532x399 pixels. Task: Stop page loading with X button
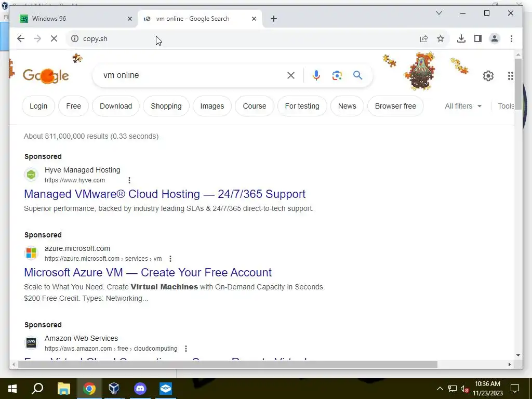tap(54, 38)
